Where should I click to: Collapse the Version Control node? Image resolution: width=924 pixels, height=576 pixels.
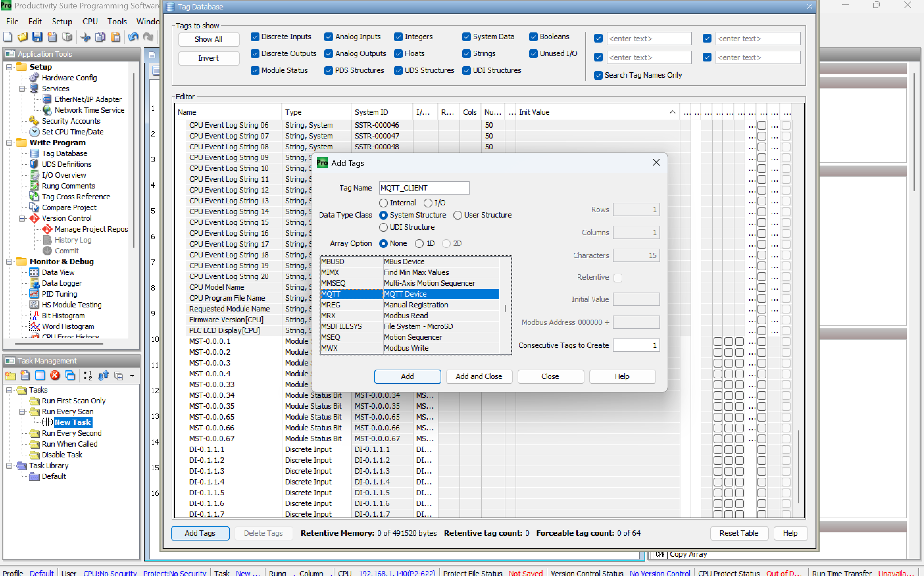click(x=22, y=218)
